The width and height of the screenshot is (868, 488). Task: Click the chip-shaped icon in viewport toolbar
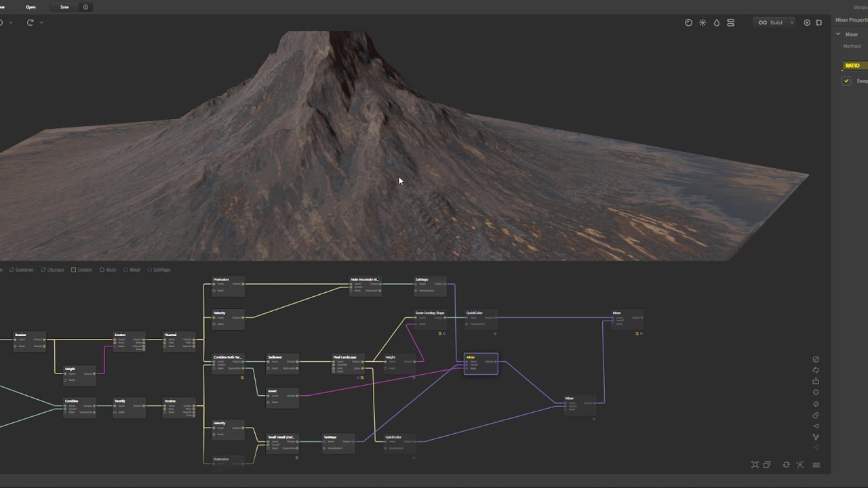pyautogui.click(x=818, y=22)
